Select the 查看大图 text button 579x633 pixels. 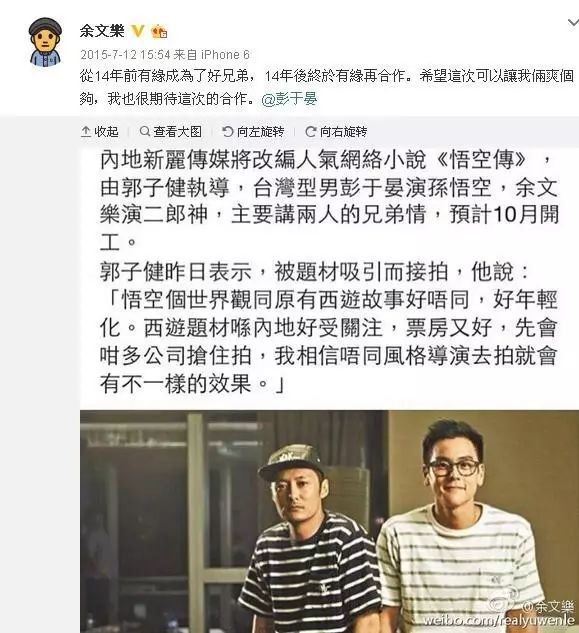click(177, 132)
